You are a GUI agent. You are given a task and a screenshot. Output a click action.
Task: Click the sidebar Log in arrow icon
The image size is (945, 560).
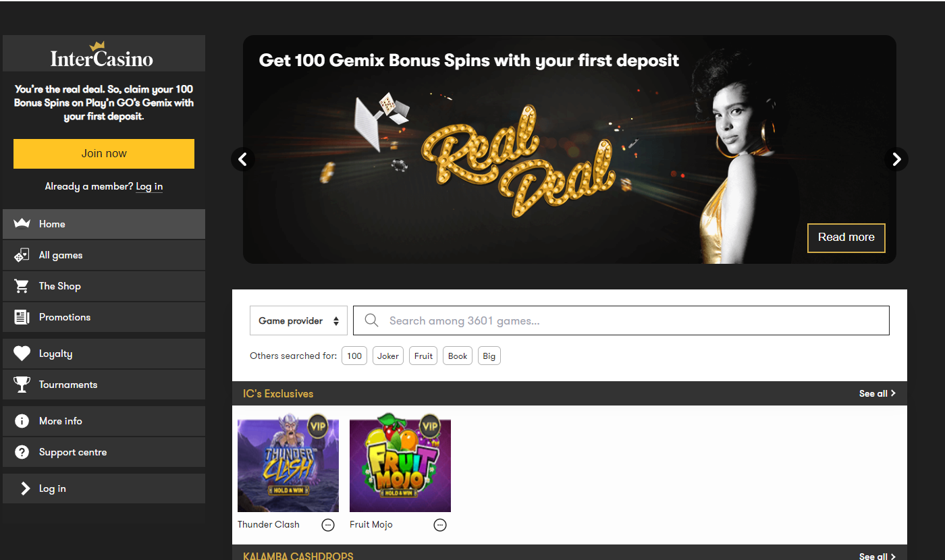[26, 488]
